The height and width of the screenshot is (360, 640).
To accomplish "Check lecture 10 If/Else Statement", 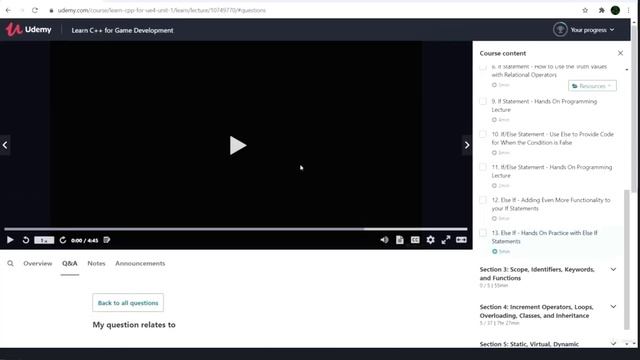I will point(483,134).
